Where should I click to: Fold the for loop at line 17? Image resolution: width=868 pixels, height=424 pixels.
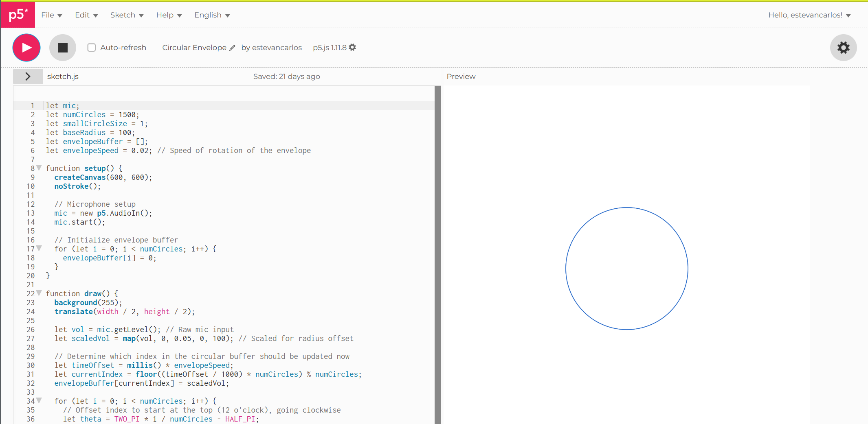coord(39,248)
